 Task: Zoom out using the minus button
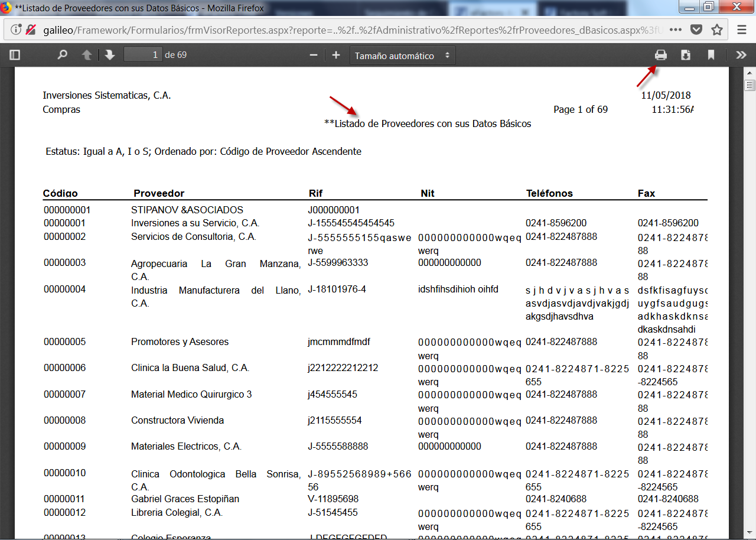click(x=314, y=55)
